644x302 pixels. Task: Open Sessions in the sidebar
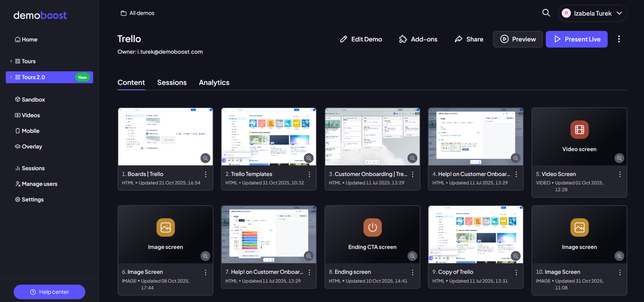[30, 168]
